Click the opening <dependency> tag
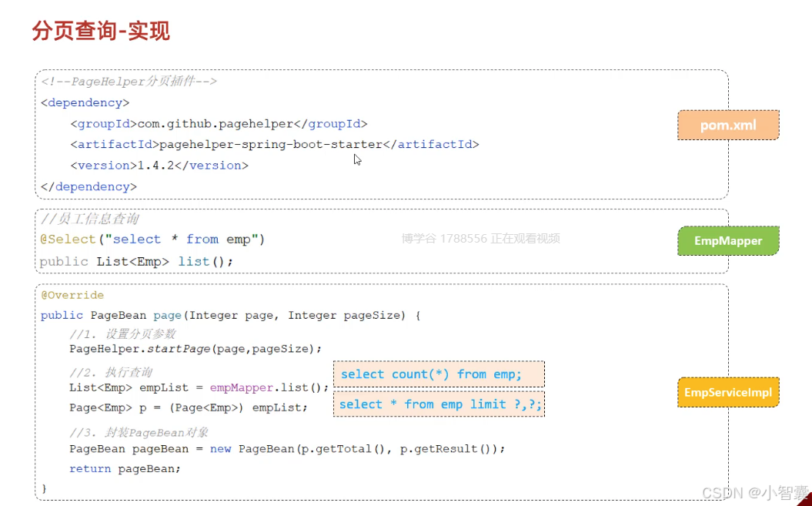The height and width of the screenshot is (506, 812). pyautogui.click(x=85, y=102)
